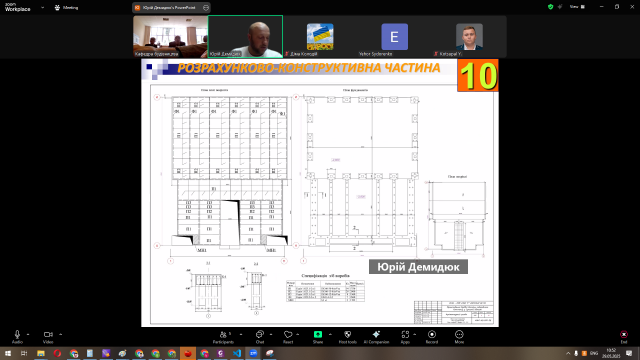The height and width of the screenshot is (360, 640).
Task: Start recording with the Record icon
Action: coord(432,335)
